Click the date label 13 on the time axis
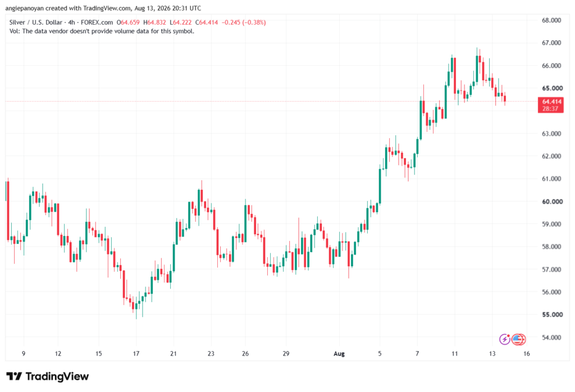 [x=492, y=353]
